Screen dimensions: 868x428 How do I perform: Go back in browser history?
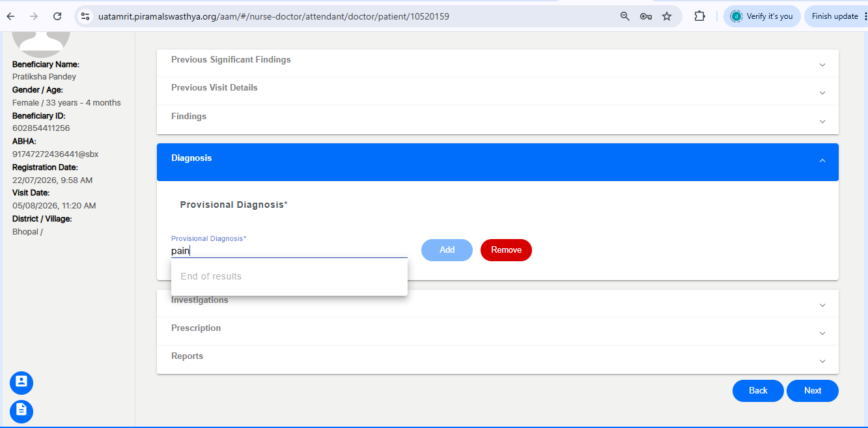point(10,16)
